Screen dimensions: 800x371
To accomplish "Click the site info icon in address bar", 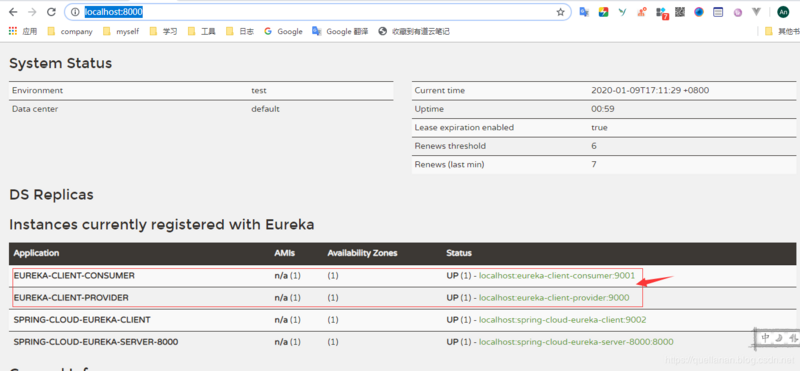I will click(x=76, y=12).
